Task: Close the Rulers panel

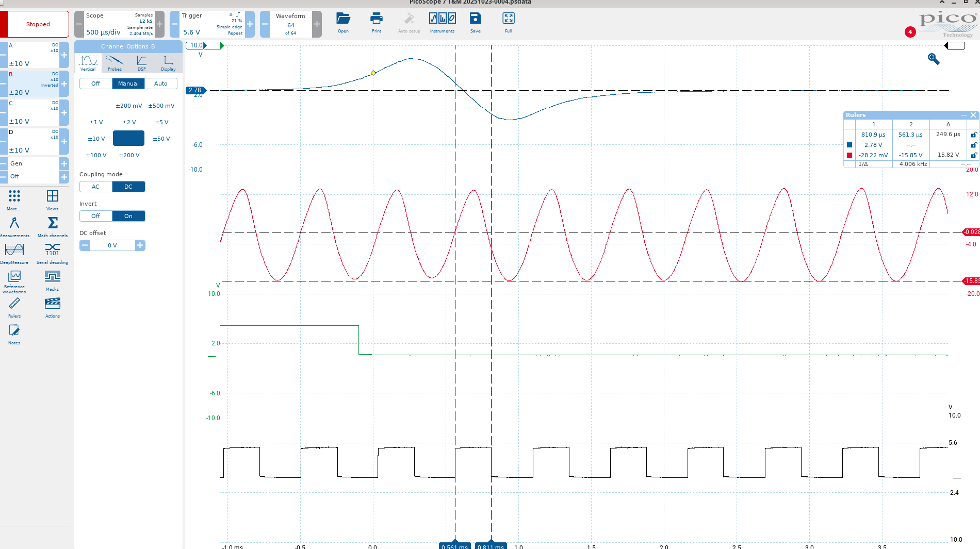Action: (x=973, y=115)
